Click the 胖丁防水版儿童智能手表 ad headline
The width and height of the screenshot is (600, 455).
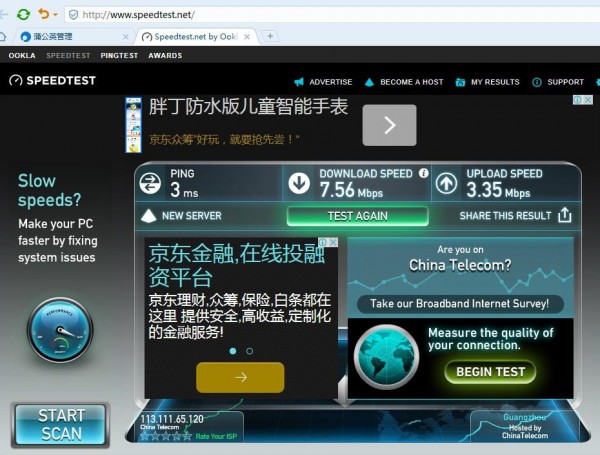click(x=248, y=106)
